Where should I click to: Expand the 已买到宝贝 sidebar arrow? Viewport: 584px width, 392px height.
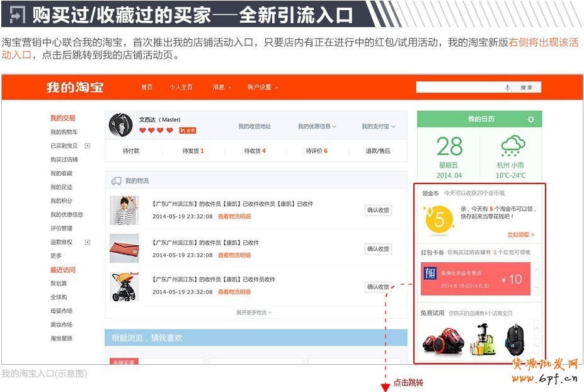point(88,146)
